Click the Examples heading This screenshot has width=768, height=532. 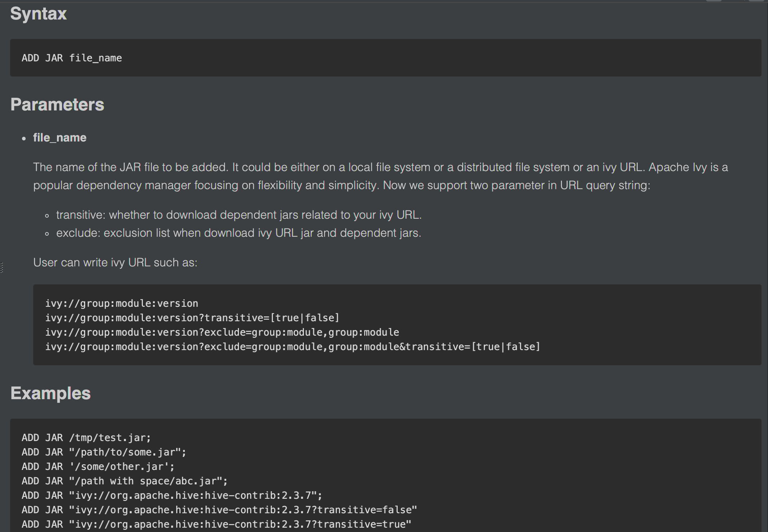(x=50, y=393)
